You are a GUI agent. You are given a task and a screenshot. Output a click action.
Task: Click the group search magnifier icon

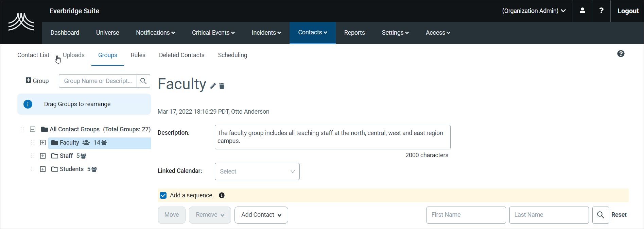coord(143,81)
